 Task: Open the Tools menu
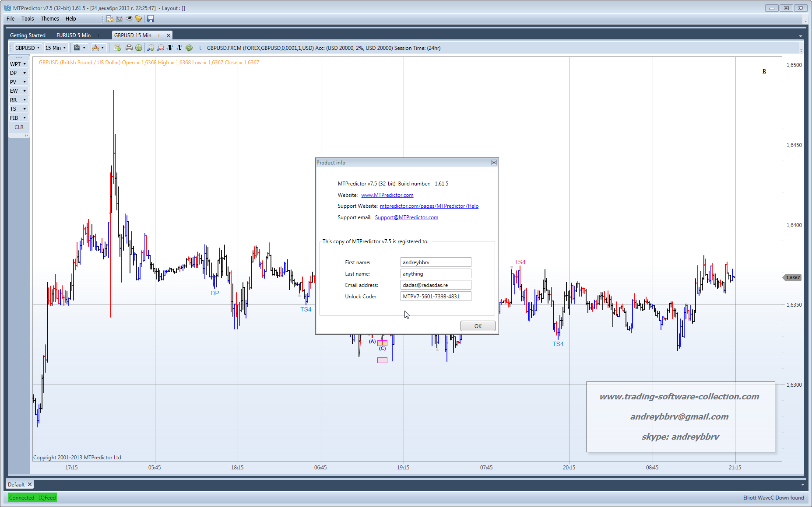click(28, 19)
